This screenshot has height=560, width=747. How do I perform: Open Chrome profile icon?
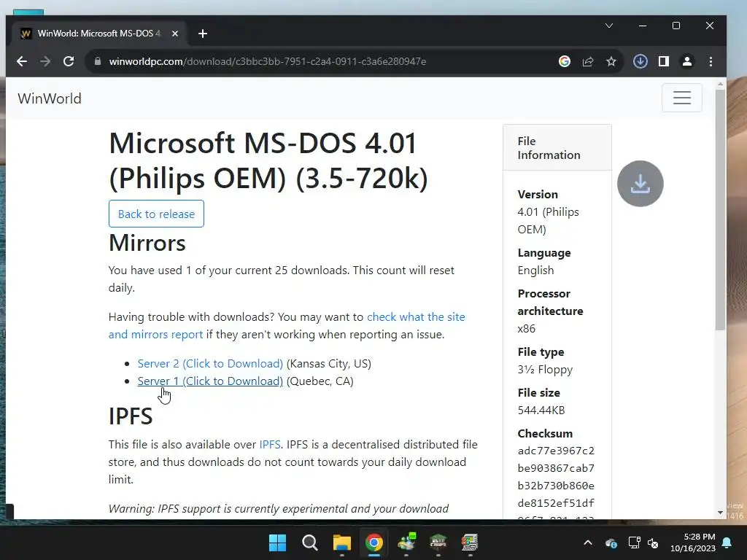click(687, 61)
